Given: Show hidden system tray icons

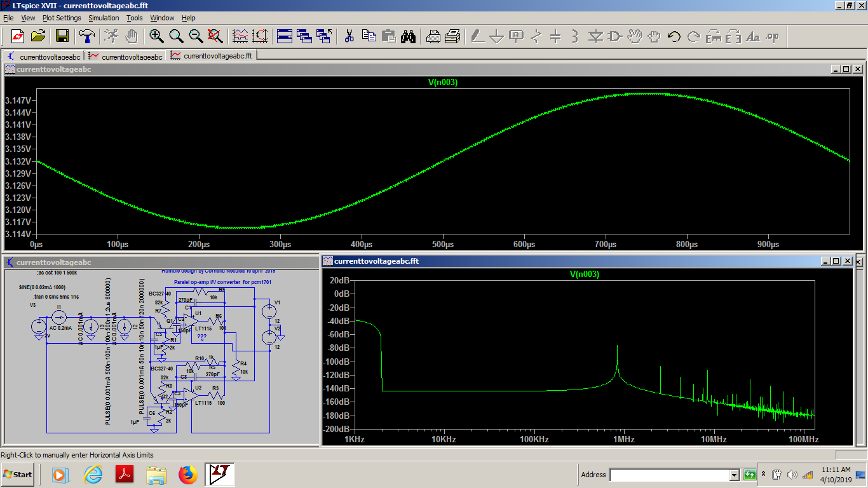Looking at the screenshot, I should coord(764,474).
